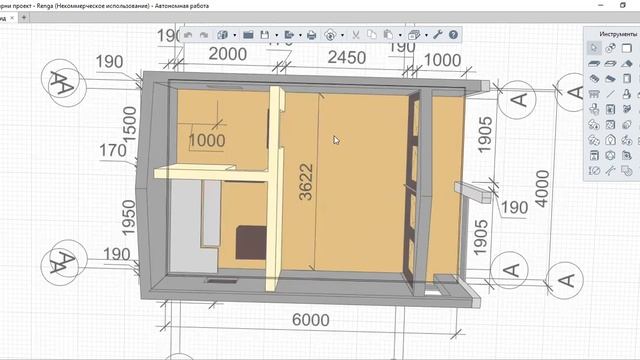The width and height of the screenshot is (640, 360).
Task: Open settings via the wrench icon
Action: 438,35
